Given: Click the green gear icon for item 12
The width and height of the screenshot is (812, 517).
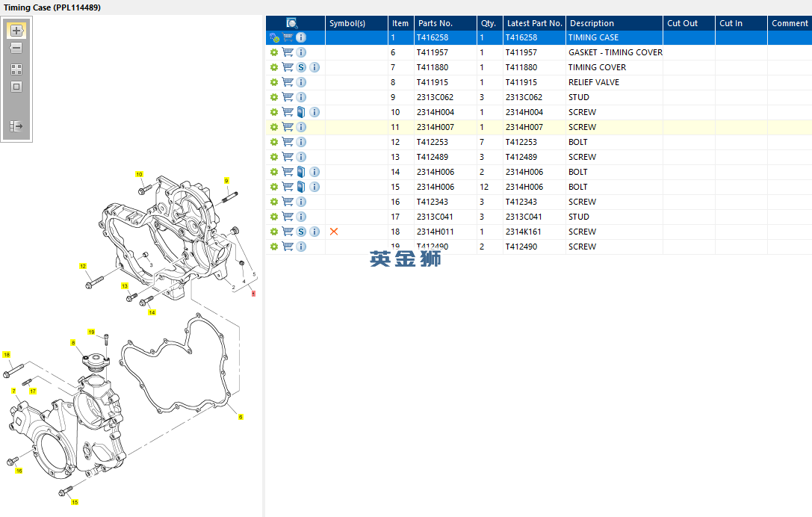Looking at the screenshot, I should coord(274,142).
